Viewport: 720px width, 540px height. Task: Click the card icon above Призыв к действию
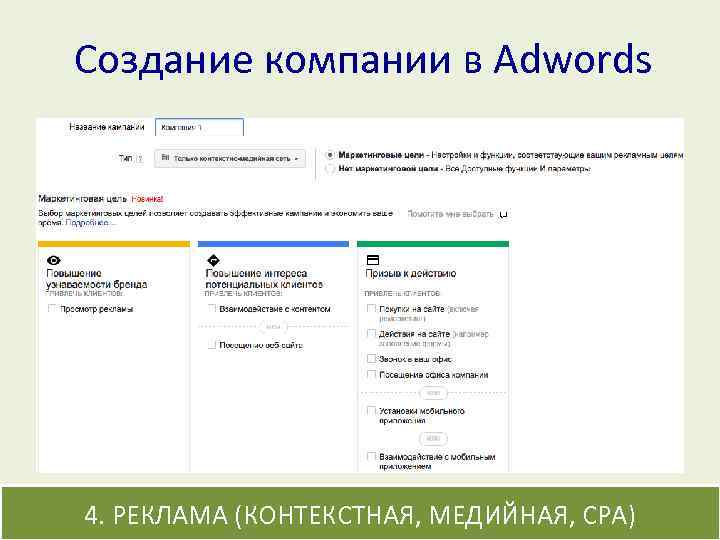click(x=373, y=260)
